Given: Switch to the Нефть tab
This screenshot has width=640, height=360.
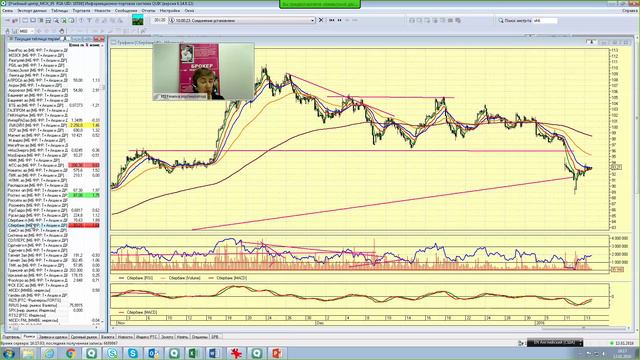Looking at the screenshot, I should [x=182, y=337].
